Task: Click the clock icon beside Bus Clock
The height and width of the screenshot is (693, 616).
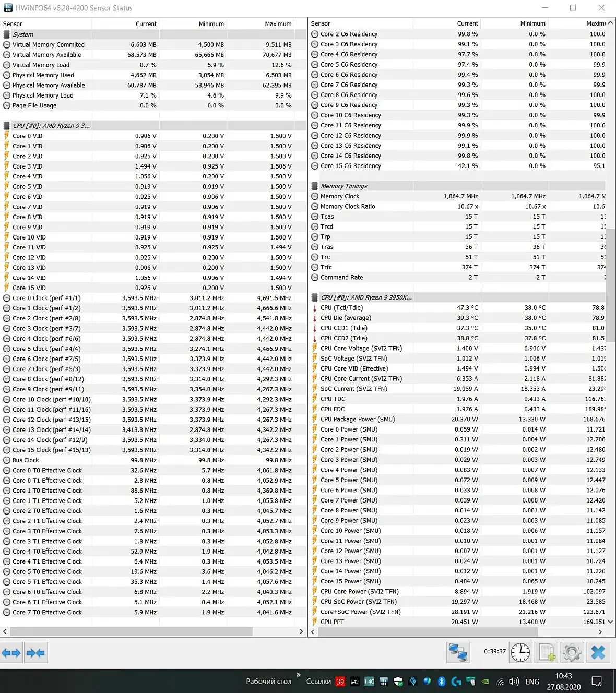Action: [x=7, y=460]
